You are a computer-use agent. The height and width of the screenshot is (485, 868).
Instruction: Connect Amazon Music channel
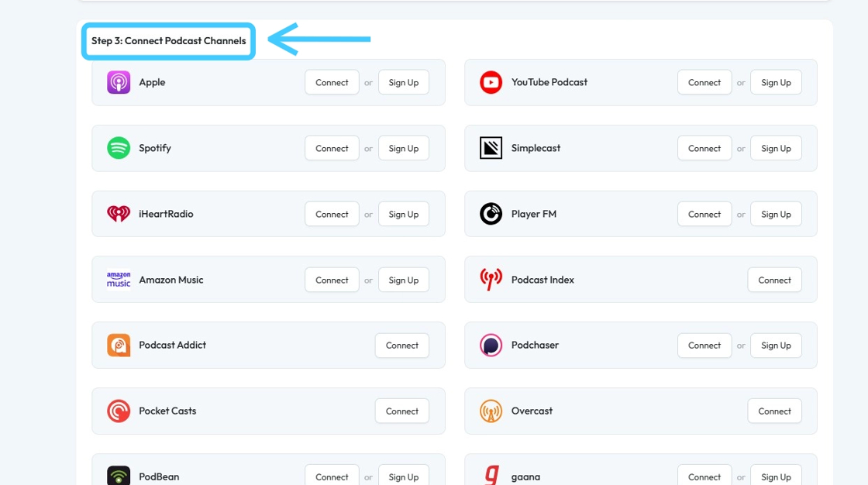tap(332, 280)
